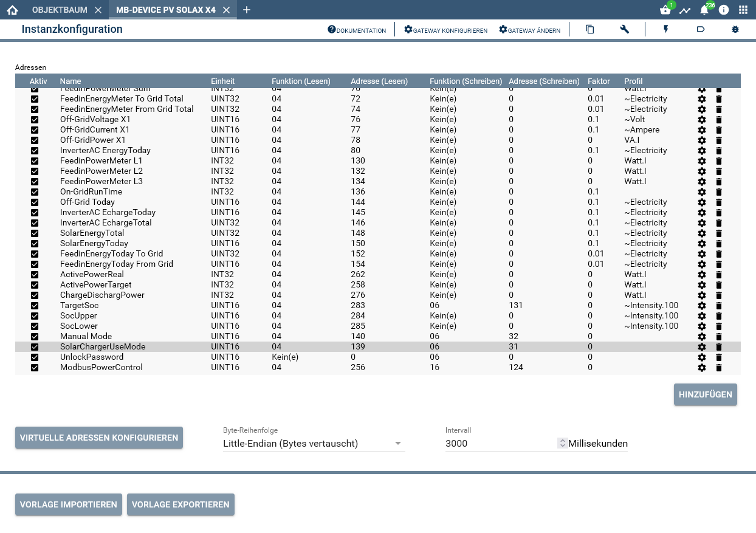Open the module store basket icon
Screen dimensions: 756x533
[x=665, y=10]
